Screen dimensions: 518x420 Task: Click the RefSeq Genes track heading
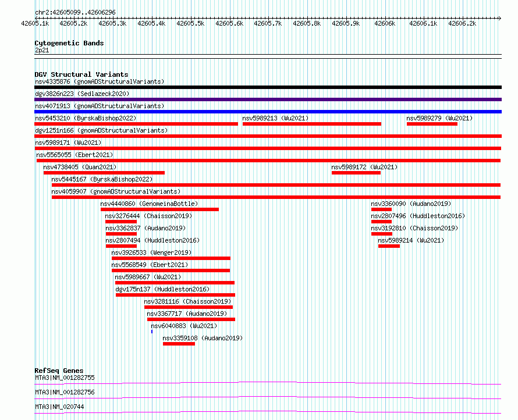coord(59,371)
